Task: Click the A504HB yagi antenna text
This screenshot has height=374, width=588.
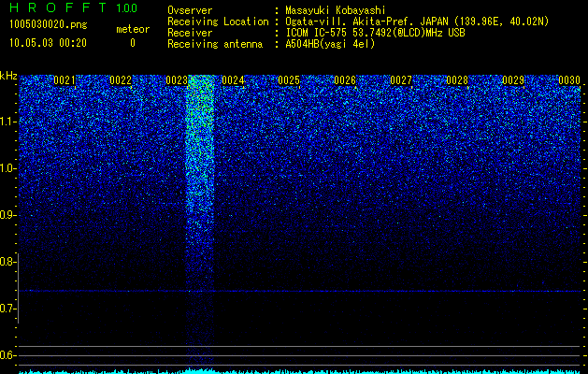Action: (330, 44)
